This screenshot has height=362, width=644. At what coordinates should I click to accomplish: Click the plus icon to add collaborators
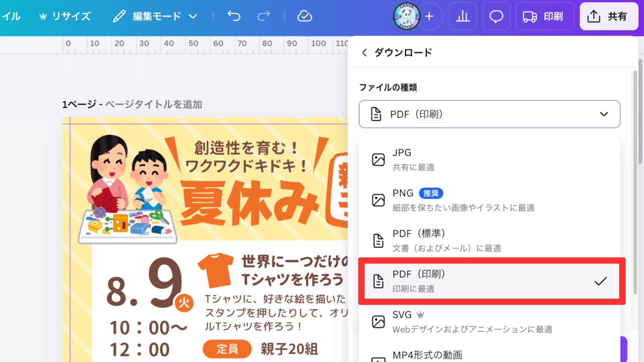click(429, 16)
